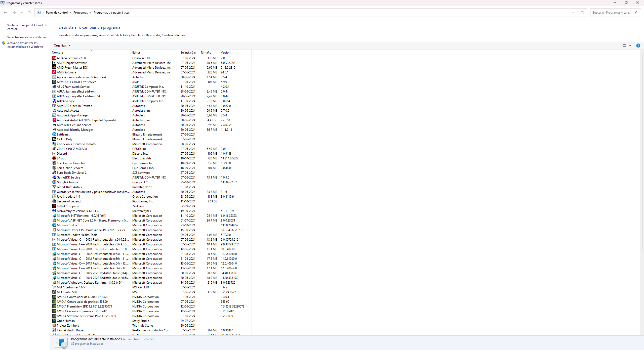Click the Battle.net program icon
The width and height of the screenshot is (644, 350).
[x=54, y=135]
